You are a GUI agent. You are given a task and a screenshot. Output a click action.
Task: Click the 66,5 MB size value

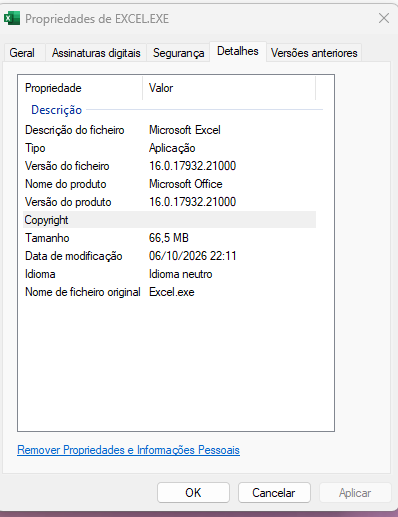(x=169, y=238)
